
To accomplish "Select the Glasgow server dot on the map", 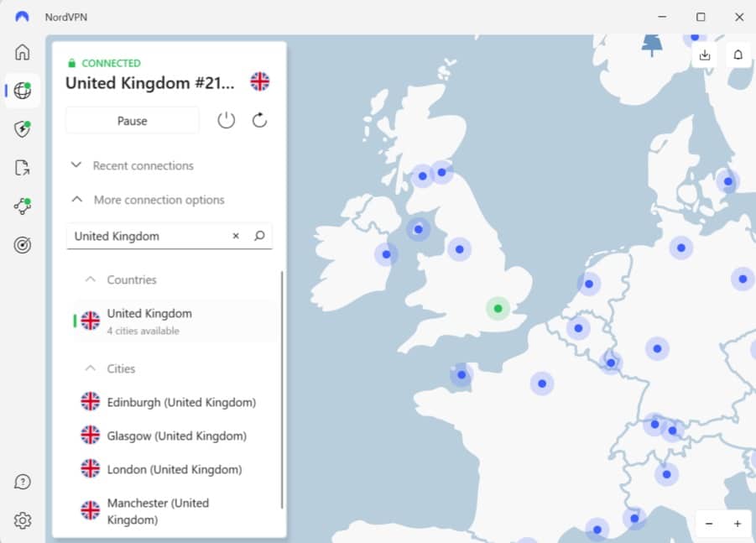I will 422,176.
